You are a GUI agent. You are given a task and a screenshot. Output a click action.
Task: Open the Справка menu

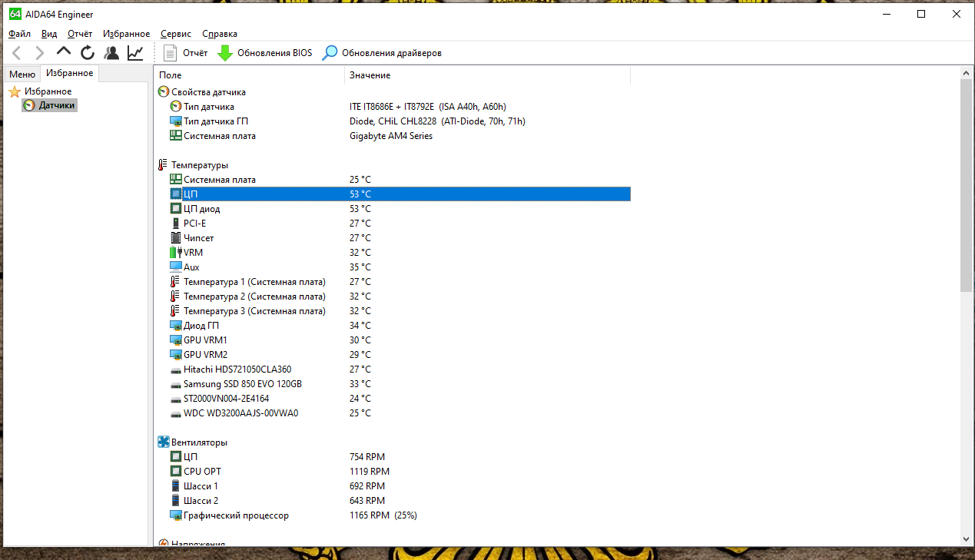(x=220, y=34)
